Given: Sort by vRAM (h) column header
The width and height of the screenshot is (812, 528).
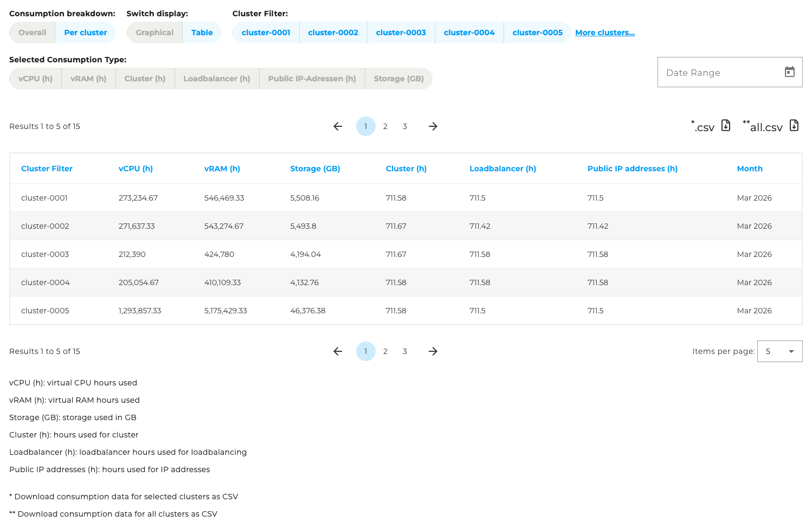Looking at the screenshot, I should (222, 169).
